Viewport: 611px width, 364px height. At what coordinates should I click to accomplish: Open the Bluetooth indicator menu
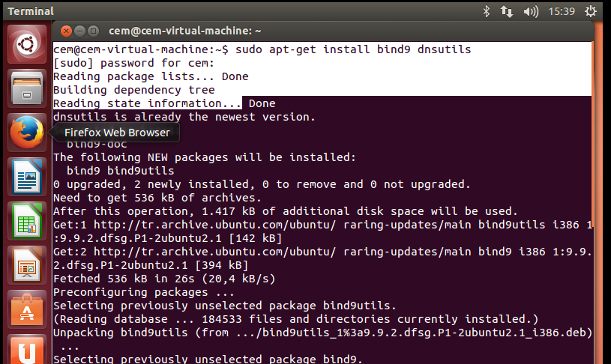pyautogui.click(x=487, y=11)
